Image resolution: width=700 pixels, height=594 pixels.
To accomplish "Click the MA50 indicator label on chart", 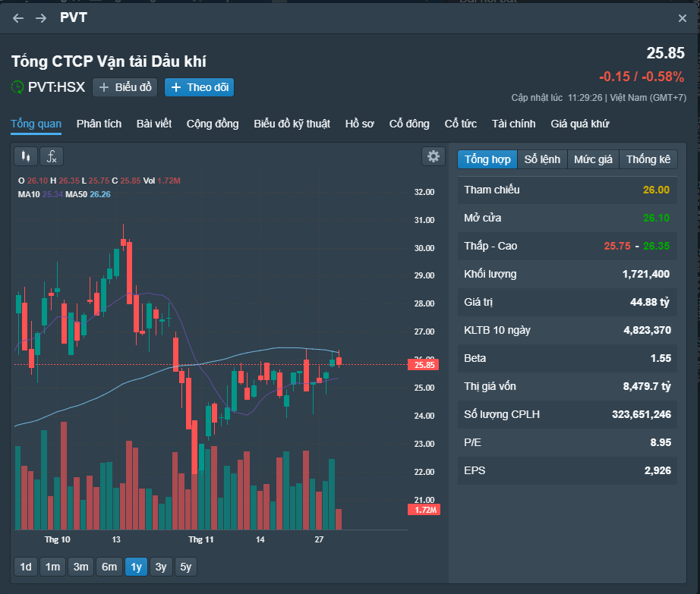I will point(77,194).
